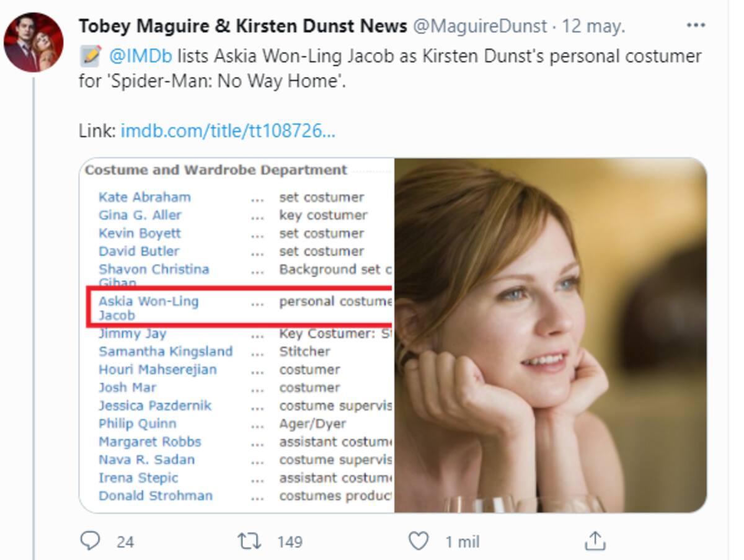Click Gina G. Aller in the credits image
The width and height of the screenshot is (744, 560).
[140, 215]
